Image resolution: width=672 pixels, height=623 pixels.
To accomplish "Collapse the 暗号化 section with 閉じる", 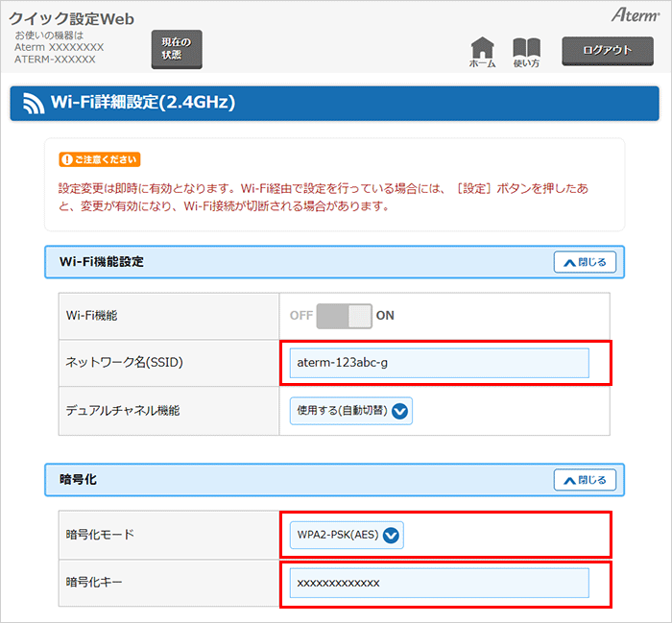I will tap(585, 480).
